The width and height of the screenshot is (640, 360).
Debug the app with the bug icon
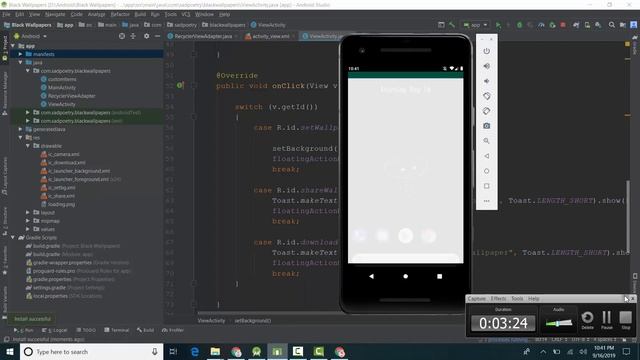(x=519, y=25)
